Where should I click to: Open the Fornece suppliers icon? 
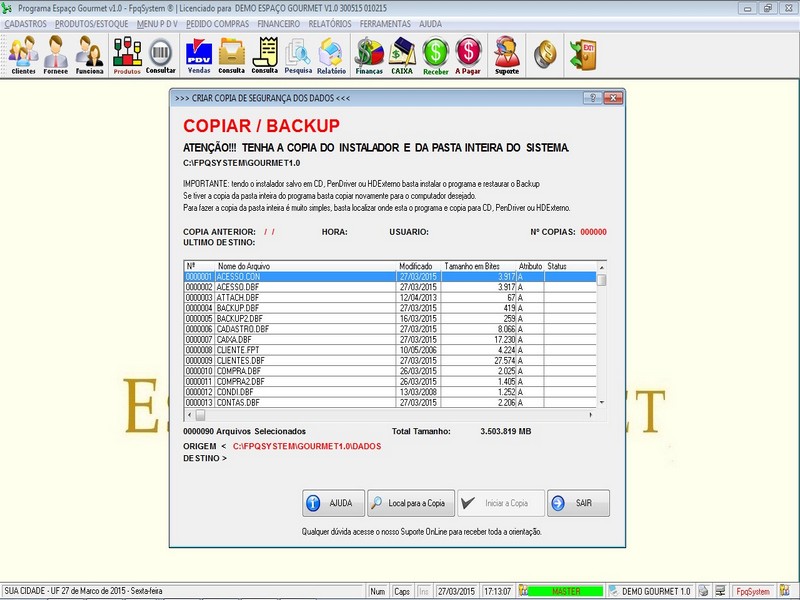(56, 55)
